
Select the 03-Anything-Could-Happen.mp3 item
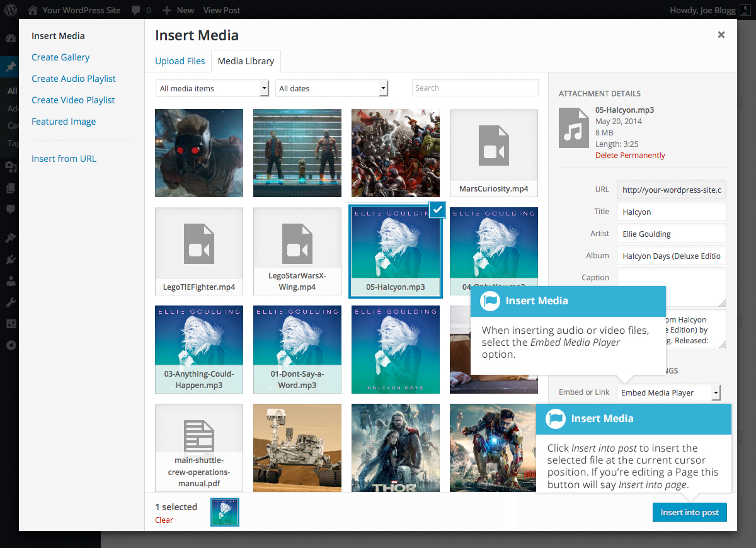pyautogui.click(x=199, y=350)
